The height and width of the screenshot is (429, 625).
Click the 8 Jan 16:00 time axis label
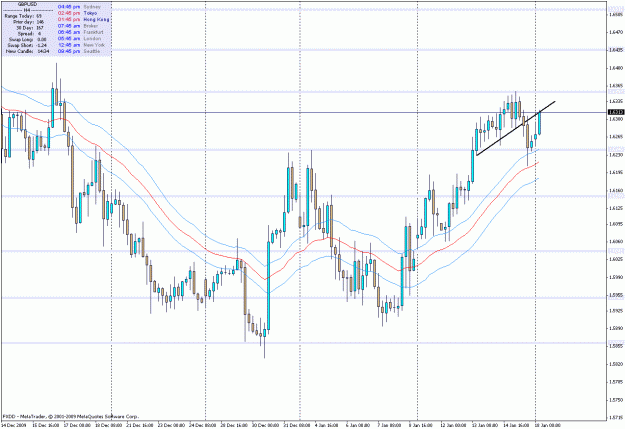421,425
